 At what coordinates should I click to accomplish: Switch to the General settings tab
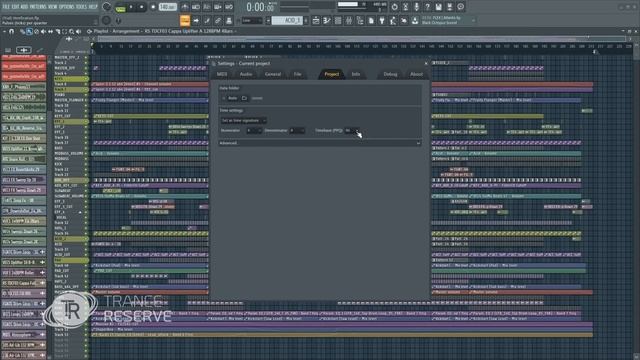(273, 74)
